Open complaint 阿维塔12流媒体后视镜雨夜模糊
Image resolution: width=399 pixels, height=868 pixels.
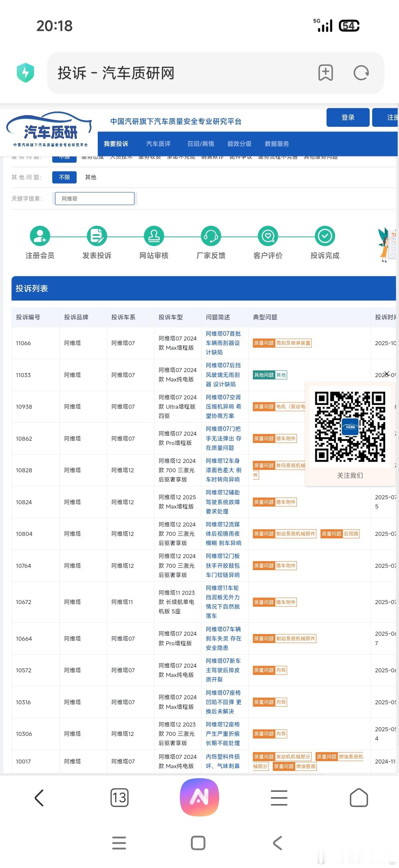click(x=223, y=534)
